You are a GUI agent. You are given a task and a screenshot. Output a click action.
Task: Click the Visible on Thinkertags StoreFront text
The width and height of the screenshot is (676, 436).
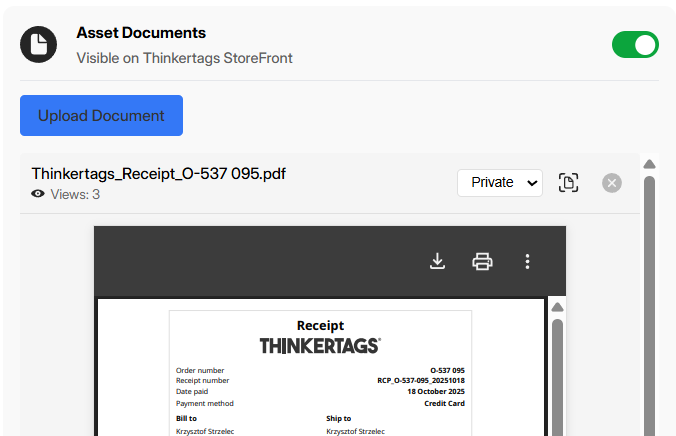[x=184, y=58]
